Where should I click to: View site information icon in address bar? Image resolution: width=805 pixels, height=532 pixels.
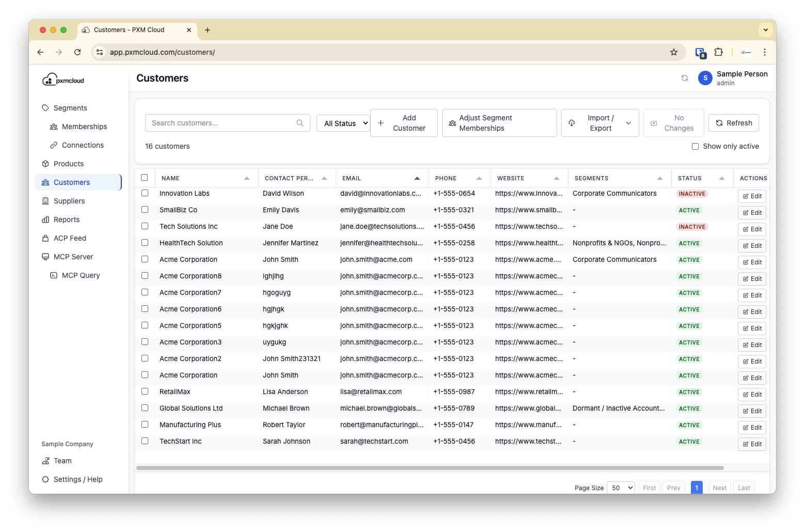tap(100, 52)
